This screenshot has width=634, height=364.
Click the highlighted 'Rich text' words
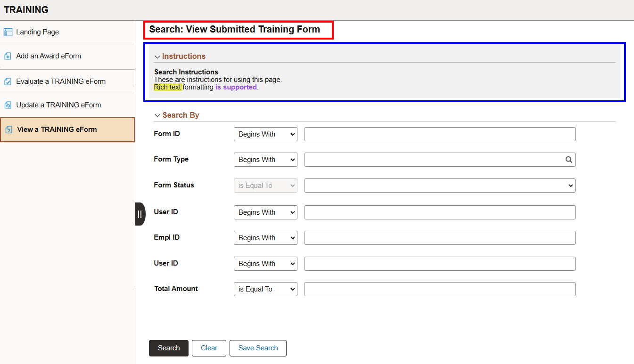pos(168,87)
